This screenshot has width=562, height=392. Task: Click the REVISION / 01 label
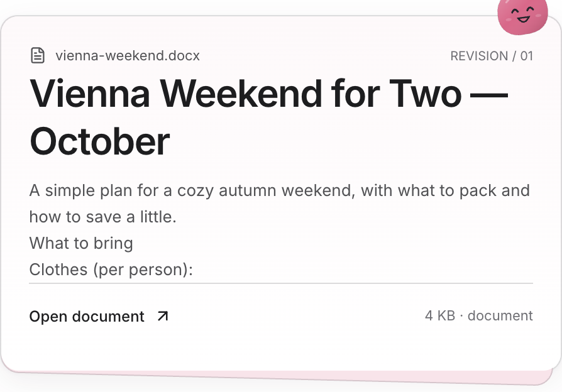coord(492,56)
